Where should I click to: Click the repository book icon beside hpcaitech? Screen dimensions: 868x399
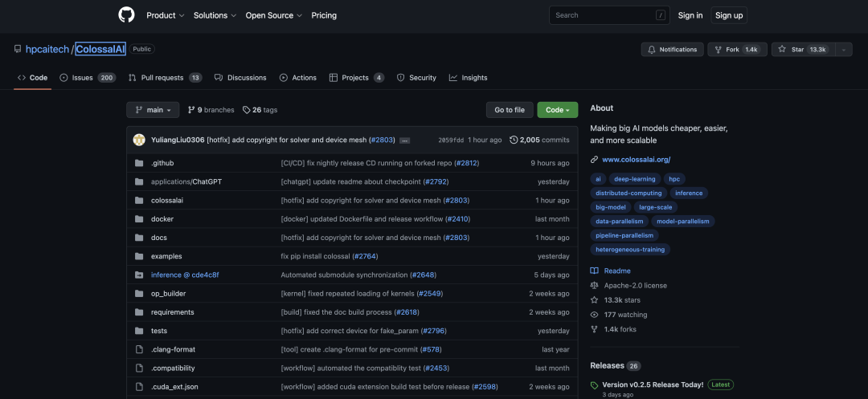[x=18, y=49]
